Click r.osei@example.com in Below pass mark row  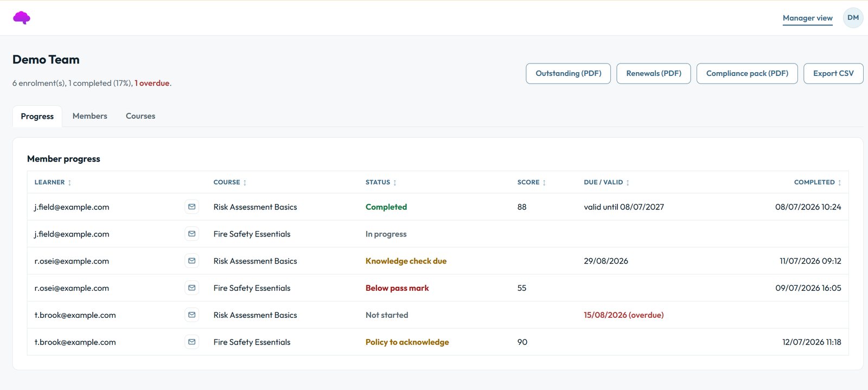72,288
